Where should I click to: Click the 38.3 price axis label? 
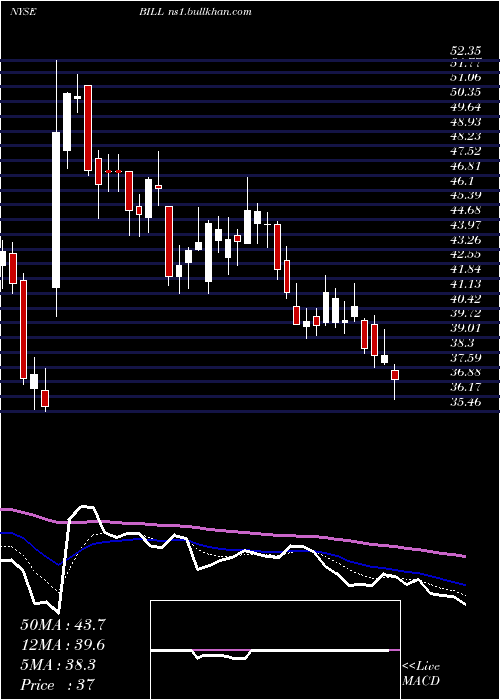(461, 343)
